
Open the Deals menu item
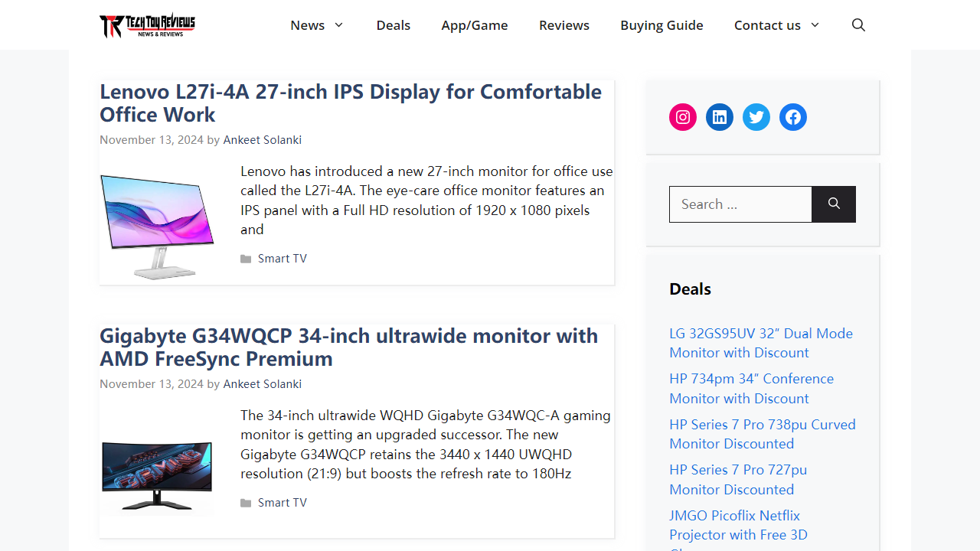394,25
